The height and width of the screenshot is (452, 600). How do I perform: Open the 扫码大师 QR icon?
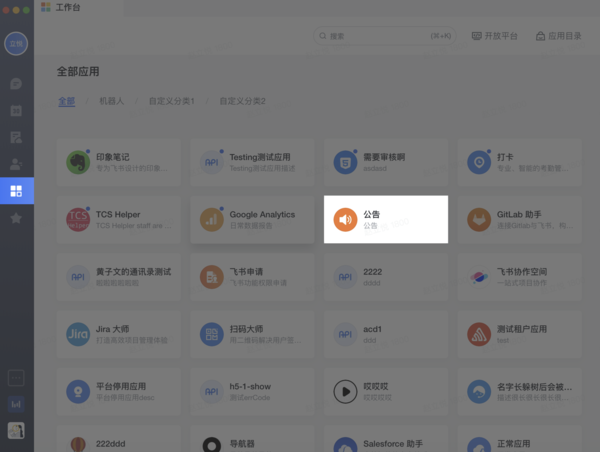pyautogui.click(x=212, y=334)
